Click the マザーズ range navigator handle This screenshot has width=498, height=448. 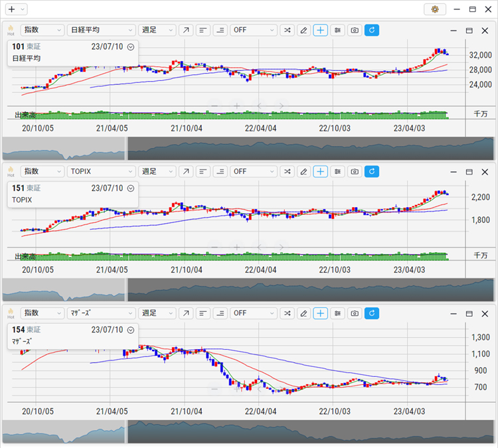coord(126,431)
